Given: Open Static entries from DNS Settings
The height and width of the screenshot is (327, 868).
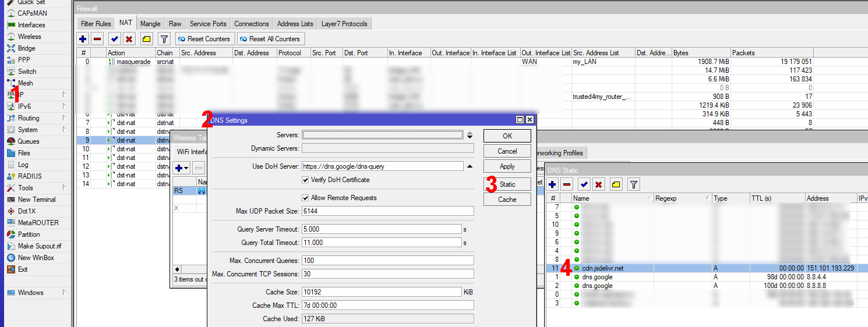Looking at the screenshot, I should [507, 184].
